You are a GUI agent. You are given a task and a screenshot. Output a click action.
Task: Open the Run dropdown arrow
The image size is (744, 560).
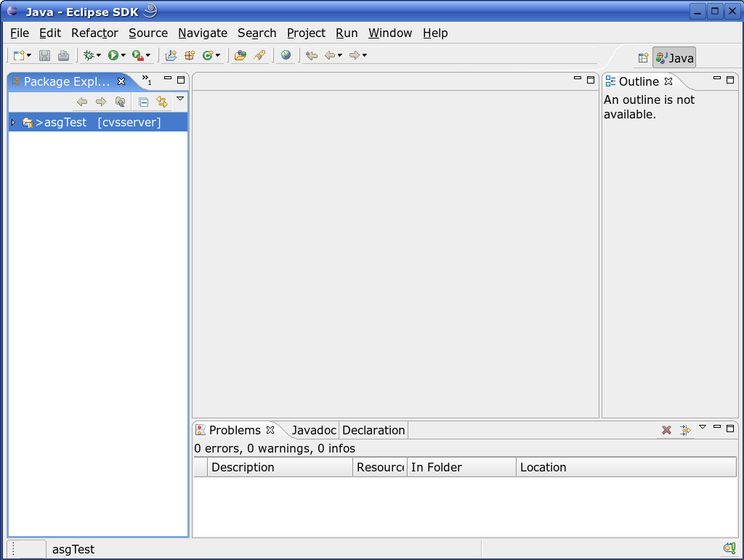coord(124,55)
